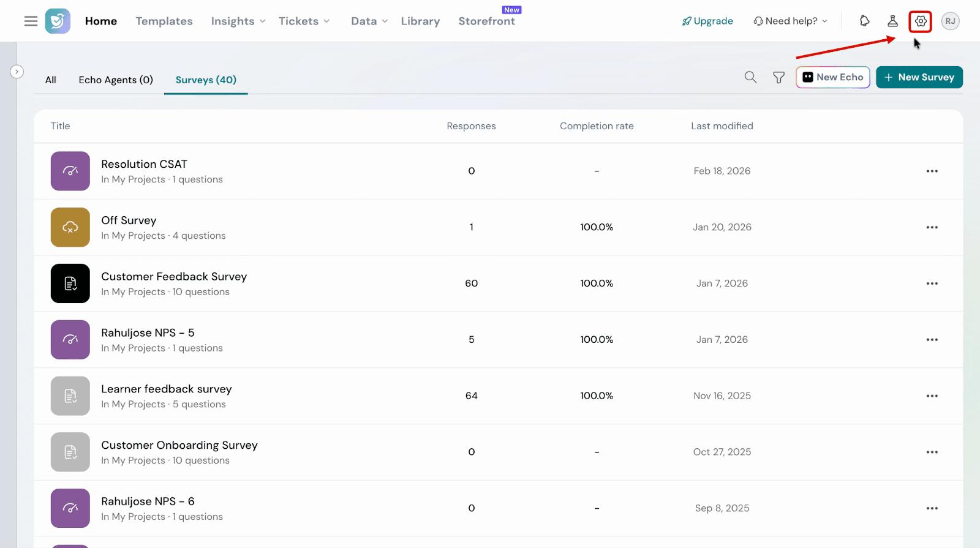980x548 pixels.
Task: Open the Storefront menu item
Action: (x=487, y=21)
